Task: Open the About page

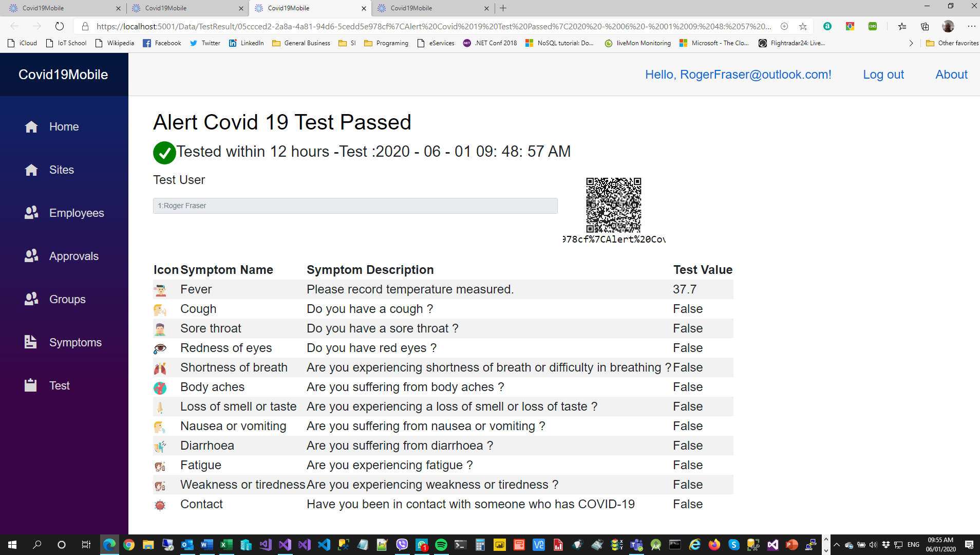Action: click(951, 75)
